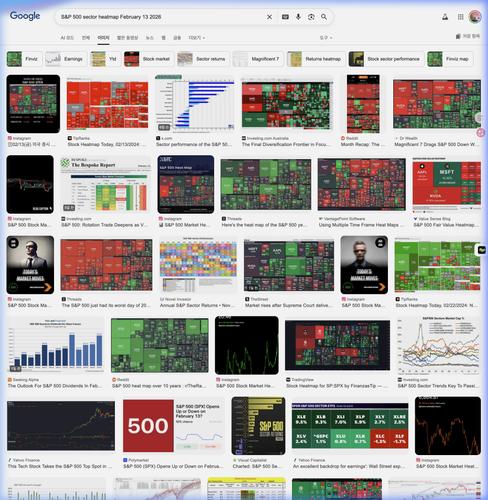Clear the search box text
This screenshot has width=488, height=500.
269,17
